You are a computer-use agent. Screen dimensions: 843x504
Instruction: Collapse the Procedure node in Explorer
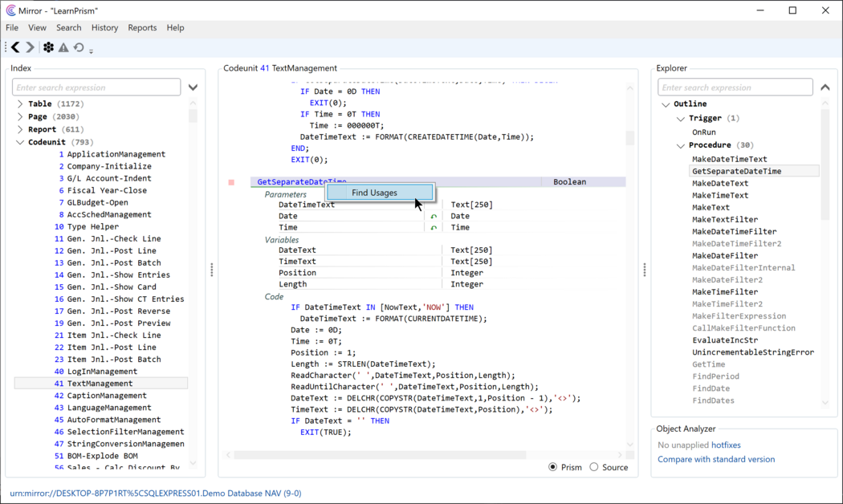tap(681, 145)
